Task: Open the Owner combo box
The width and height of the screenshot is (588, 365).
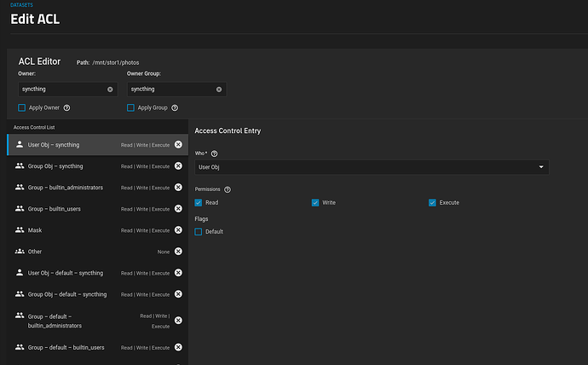Action: [64, 90]
